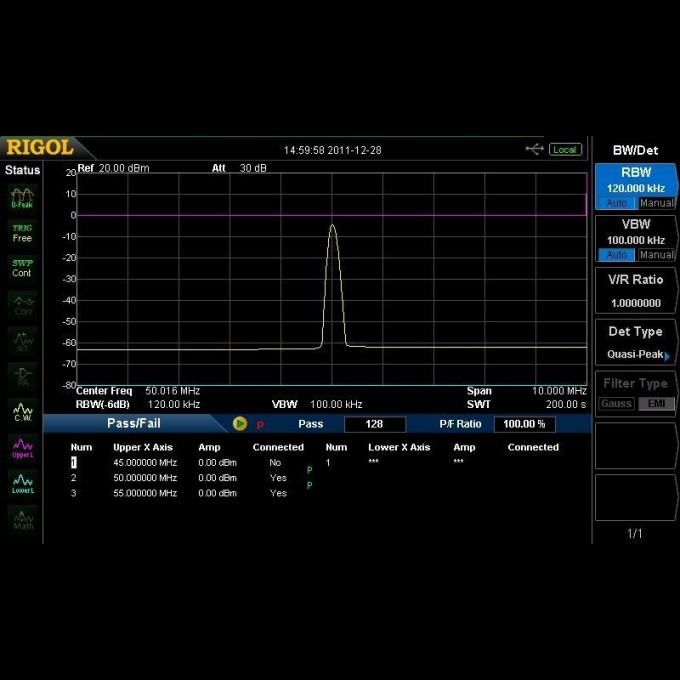
Task: Click the TRIG Free status icon
Action: point(22,233)
